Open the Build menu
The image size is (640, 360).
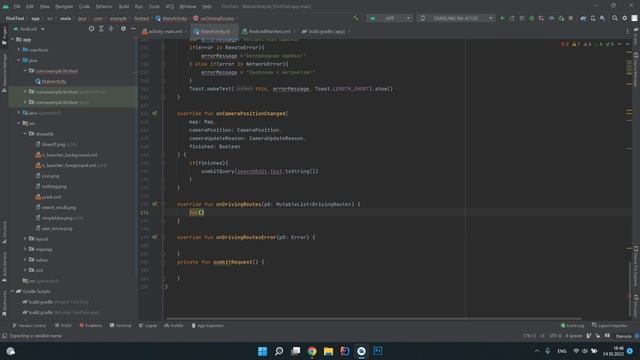point(124,7)
